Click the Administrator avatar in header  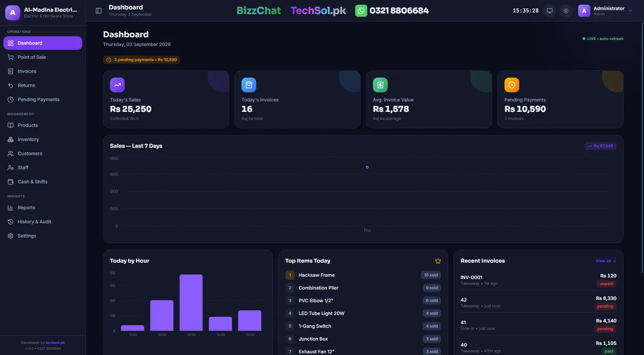pos(584,11)
